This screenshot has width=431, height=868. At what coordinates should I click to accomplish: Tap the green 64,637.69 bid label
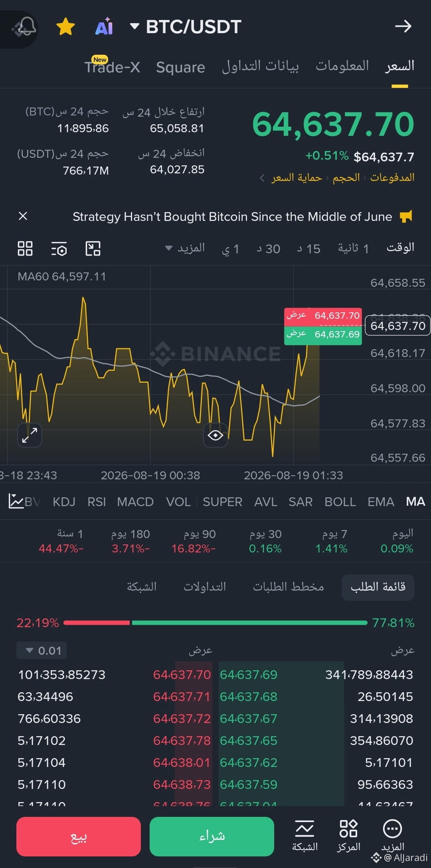point(323,335)
